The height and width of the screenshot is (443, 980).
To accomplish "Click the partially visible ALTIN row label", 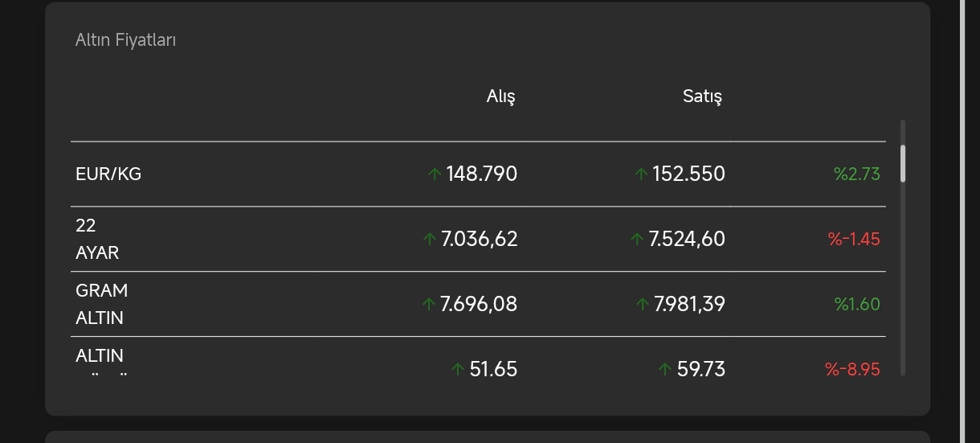I will [100, 356].
